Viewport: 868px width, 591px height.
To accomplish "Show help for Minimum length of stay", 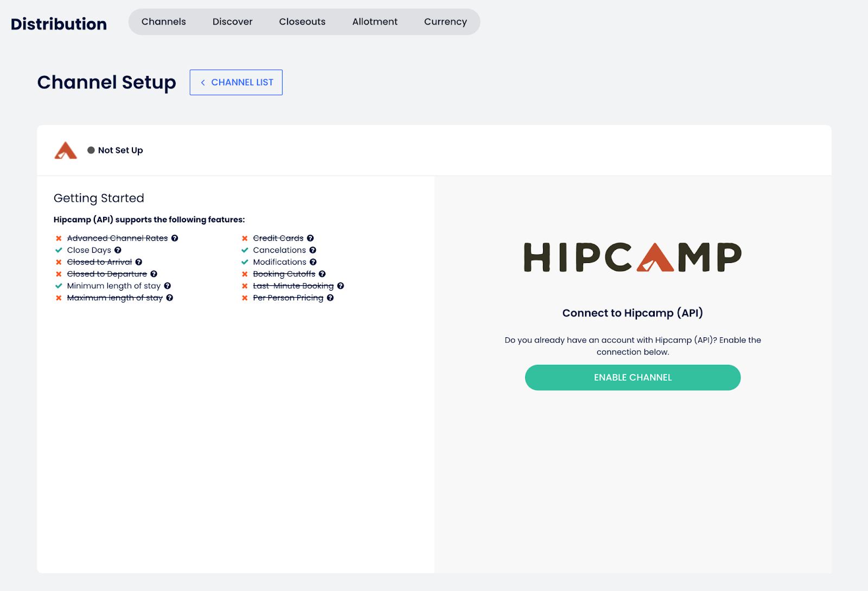I will [x=168, y=286].
